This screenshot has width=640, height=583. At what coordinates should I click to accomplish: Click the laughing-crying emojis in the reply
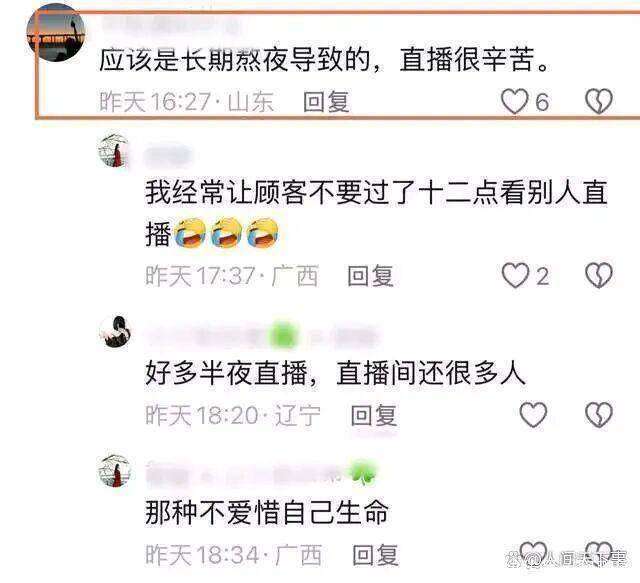coord(226,233)
